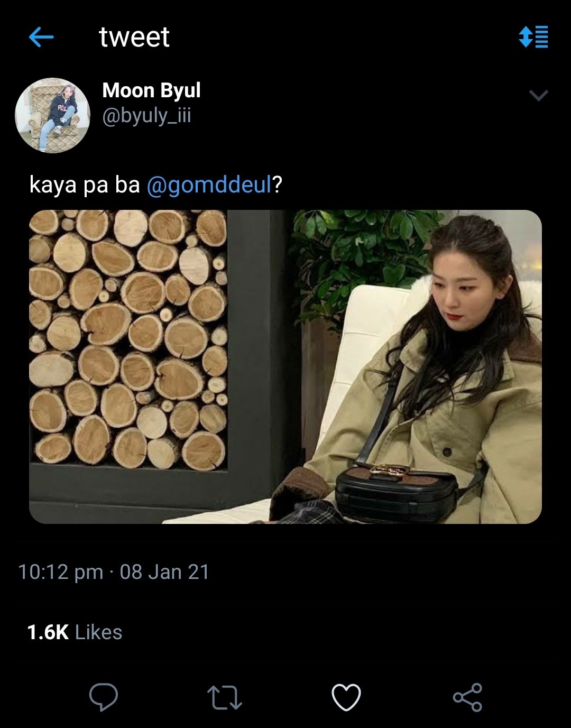The height and width of the screenshot is (728, 571).
Task: View the 1.6K Likes list
Action: click(x=75, y=632)
